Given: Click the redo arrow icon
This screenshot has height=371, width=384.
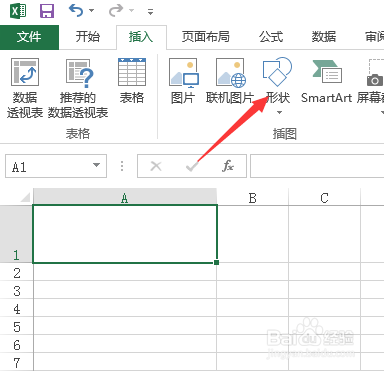Looking at the screenshot, I should (116, 10).
